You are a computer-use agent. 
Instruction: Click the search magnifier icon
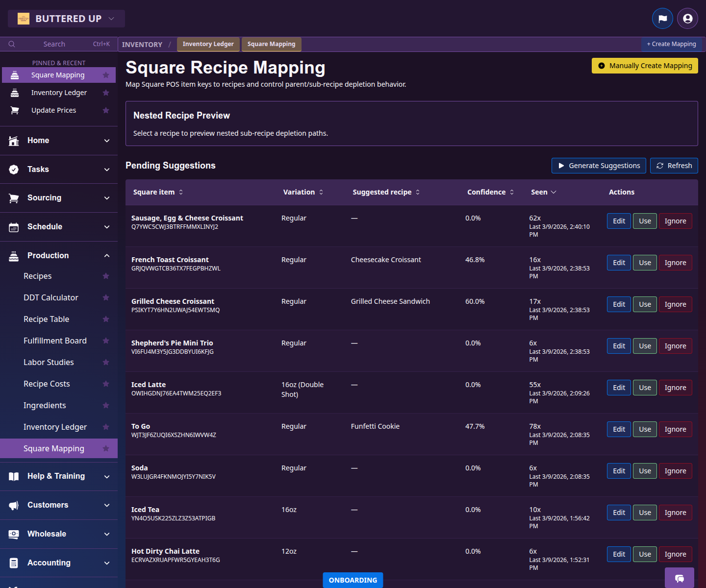click(12, 44)
